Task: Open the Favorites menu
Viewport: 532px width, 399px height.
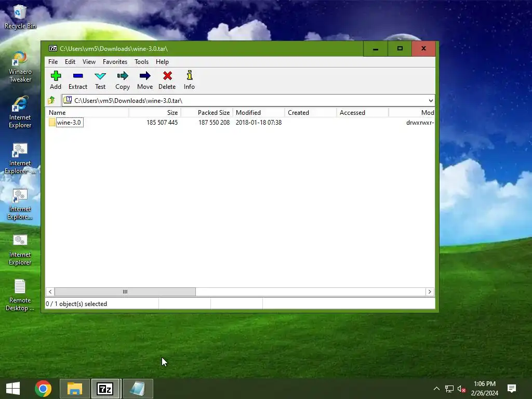Action: 115,62
